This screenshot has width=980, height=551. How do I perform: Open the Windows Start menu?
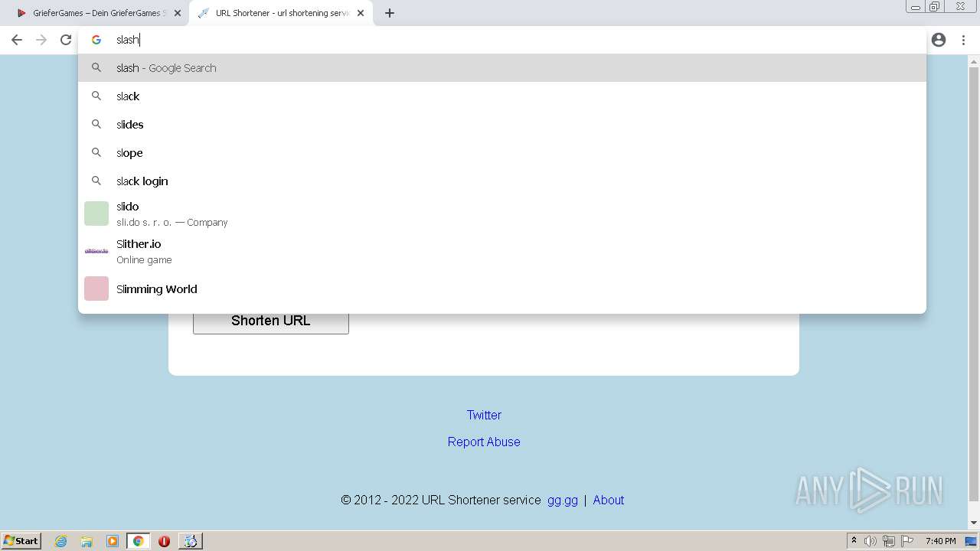click(21, 540)
